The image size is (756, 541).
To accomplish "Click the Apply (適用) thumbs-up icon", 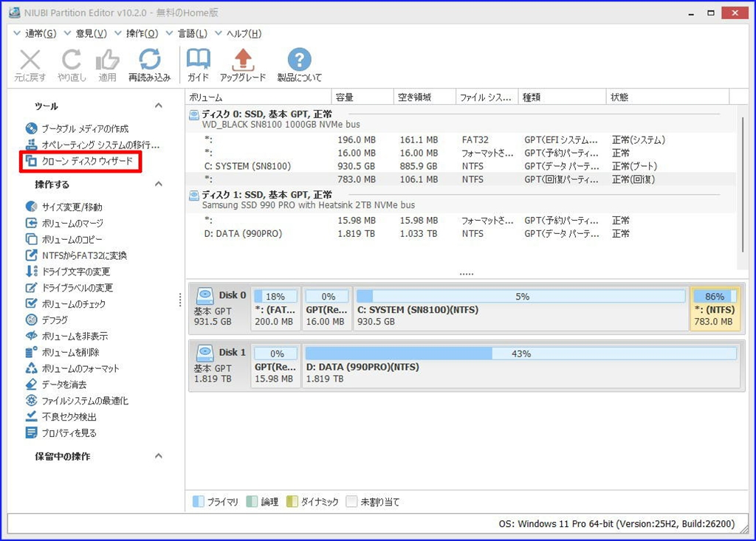I will (x=107, y=61).
